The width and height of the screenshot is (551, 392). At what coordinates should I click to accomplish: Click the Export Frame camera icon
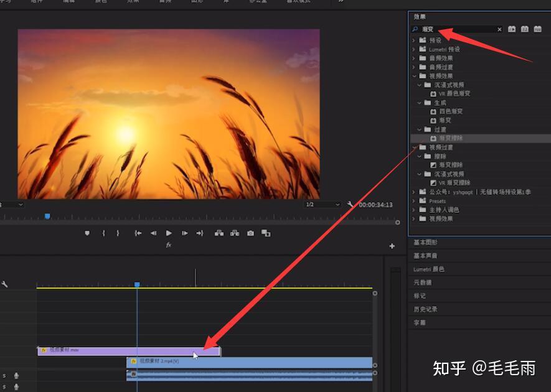(250, 233)
